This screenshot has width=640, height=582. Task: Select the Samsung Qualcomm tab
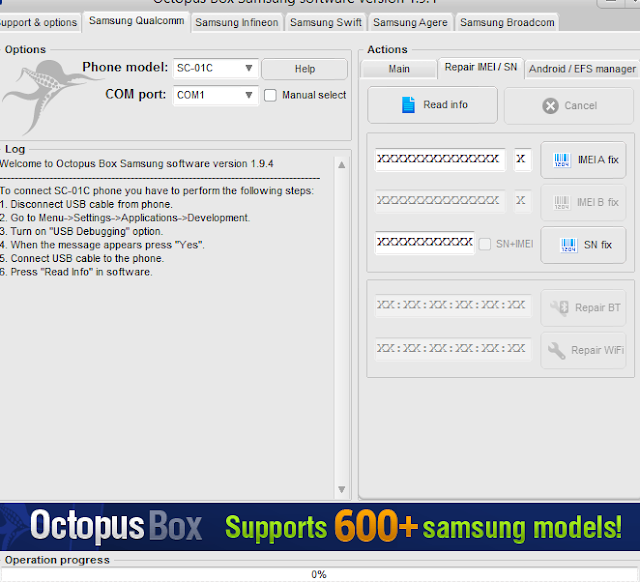136,21
